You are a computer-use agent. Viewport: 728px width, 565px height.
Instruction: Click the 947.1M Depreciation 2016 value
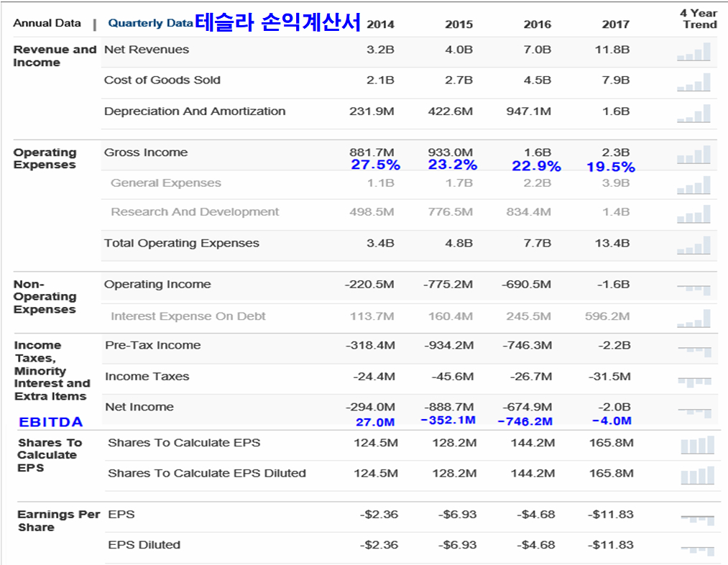coord(529,111)
